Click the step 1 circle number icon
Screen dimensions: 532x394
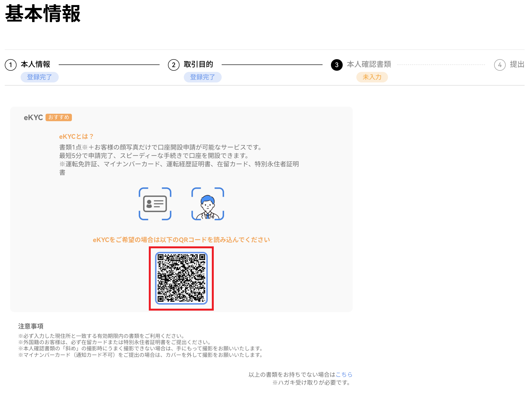click(11, 65)
